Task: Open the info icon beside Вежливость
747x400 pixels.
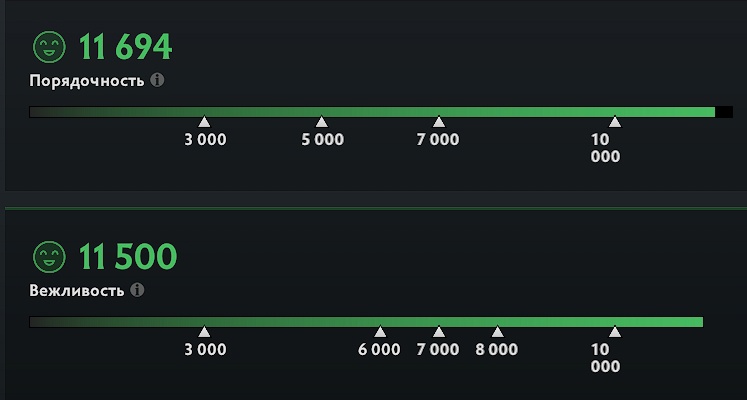Action: pyautogui.click(x=137, y=290)
